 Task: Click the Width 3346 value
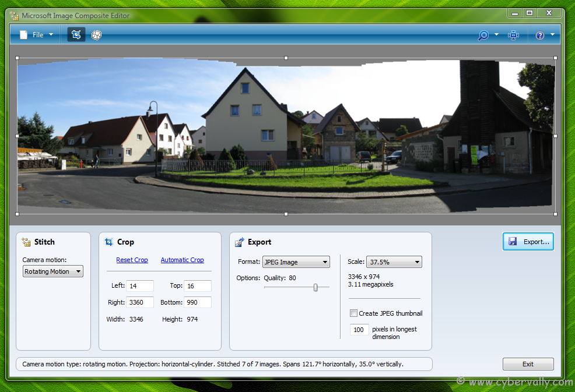pos(136,319)
